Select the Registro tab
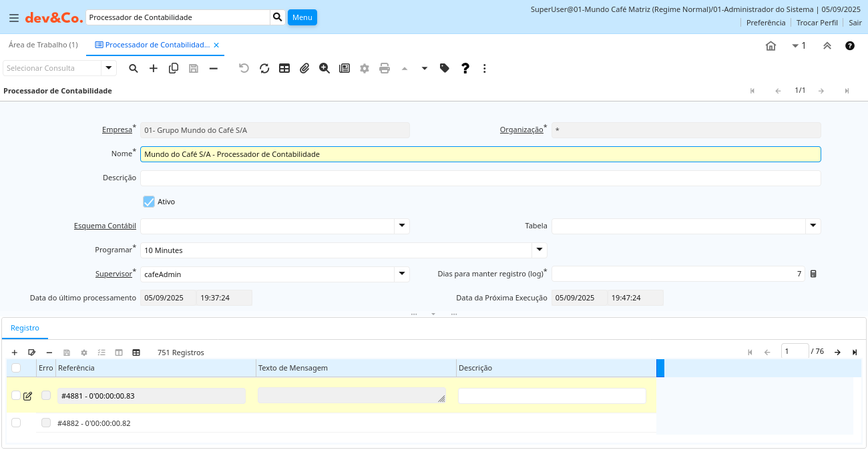The width and height of the screenshot is (868, 450). pyautogui.click(x=25, y=328)
